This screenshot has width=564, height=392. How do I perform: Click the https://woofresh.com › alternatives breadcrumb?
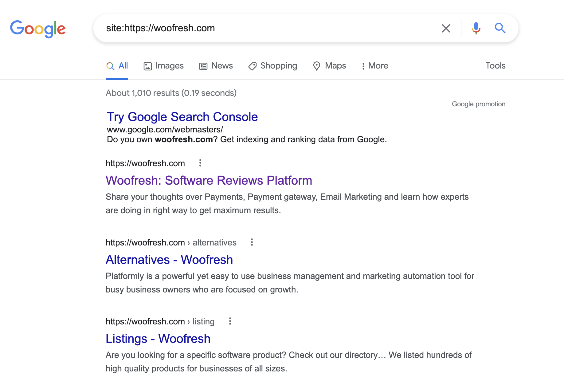click(171, 243)
